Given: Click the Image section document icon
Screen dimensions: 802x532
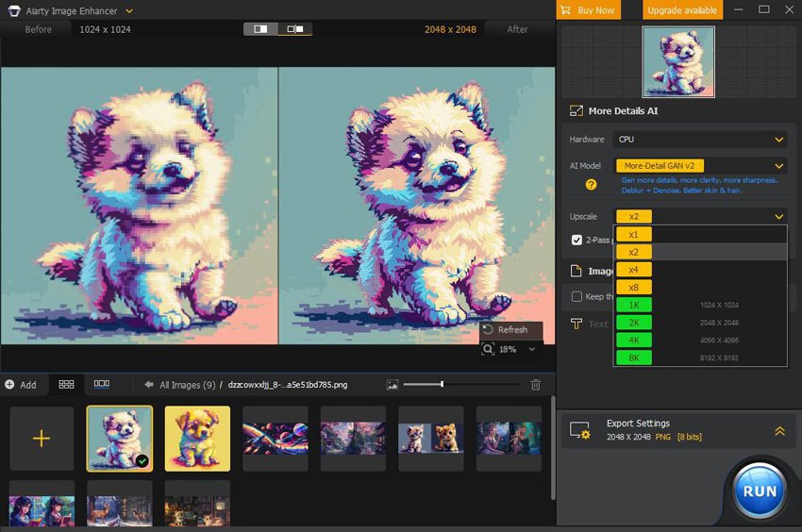Looking at the screenshot, I should [x=576, y=271].
